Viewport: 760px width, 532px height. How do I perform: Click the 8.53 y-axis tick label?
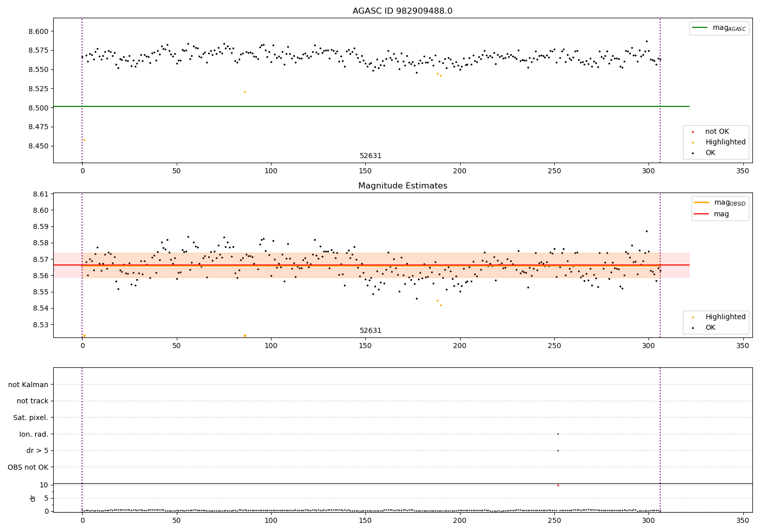coord(41,325)
